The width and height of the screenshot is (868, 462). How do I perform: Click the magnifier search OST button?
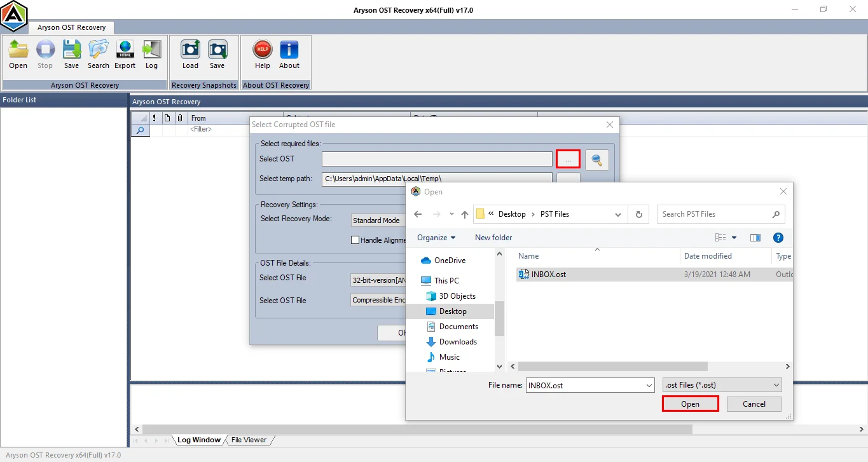pos(597,160)
